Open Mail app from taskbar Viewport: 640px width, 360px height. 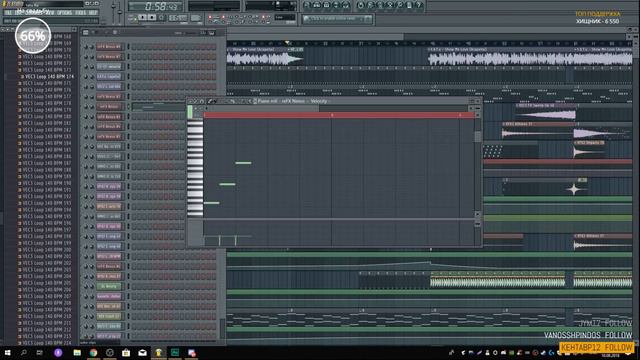[142, 353]
